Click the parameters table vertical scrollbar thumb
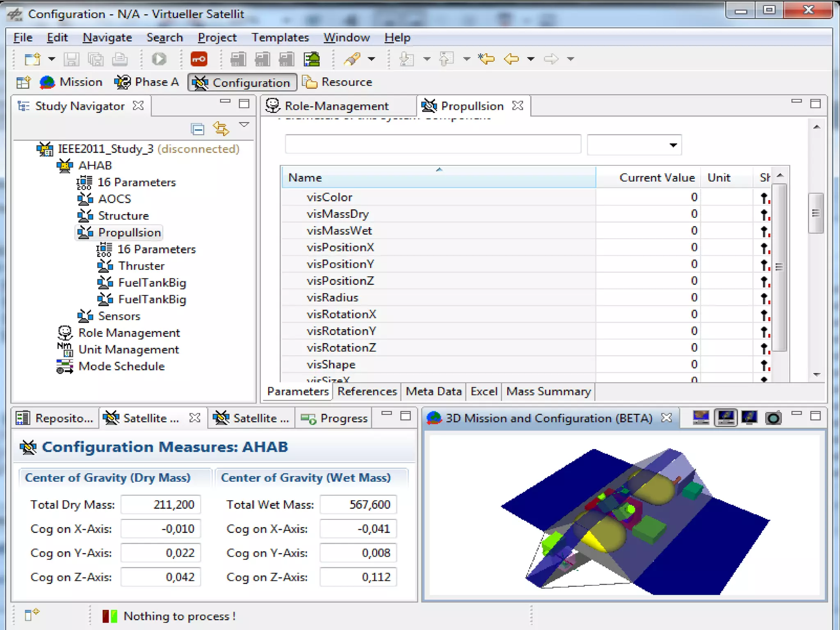The image size is (840, 630). pos(779,267)
